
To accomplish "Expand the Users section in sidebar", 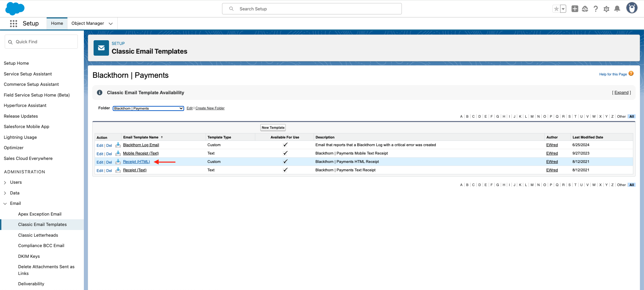I will coord(5,182).
